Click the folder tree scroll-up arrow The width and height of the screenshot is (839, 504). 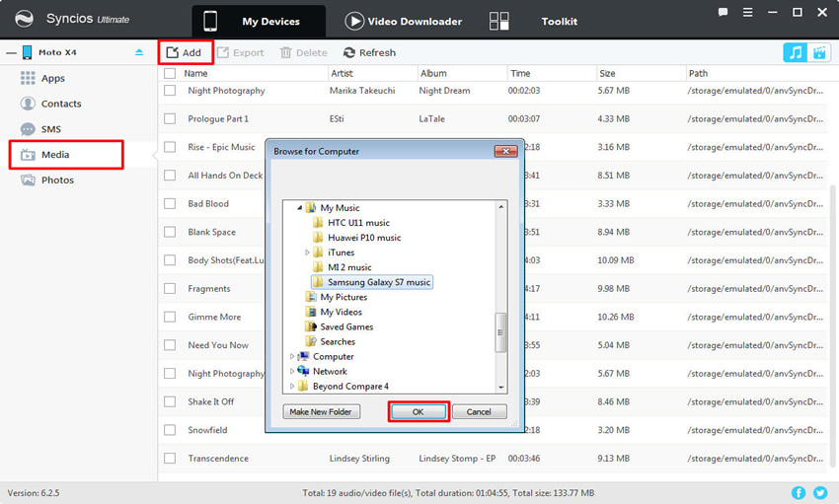pyautogui.click(x=500, y=207)
